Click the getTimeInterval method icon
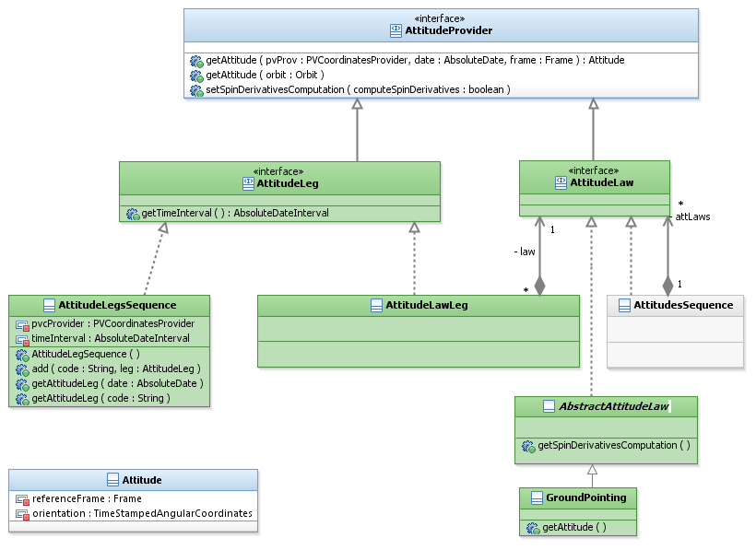Screen dimensions: 756x550 132,214
